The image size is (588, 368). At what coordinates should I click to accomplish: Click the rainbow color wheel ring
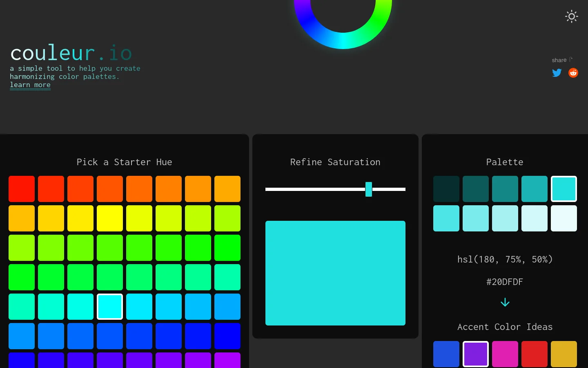click(343, 40)
